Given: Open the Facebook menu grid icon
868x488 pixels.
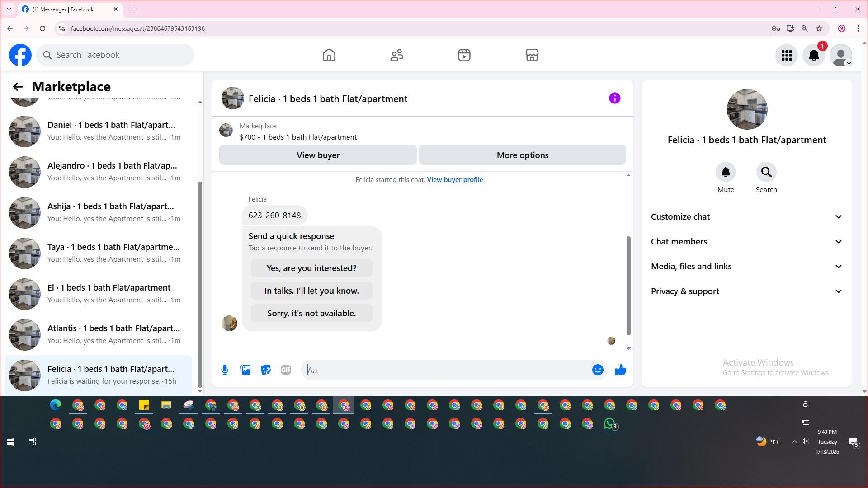Looking at the screenshot, I should point(787,55).
